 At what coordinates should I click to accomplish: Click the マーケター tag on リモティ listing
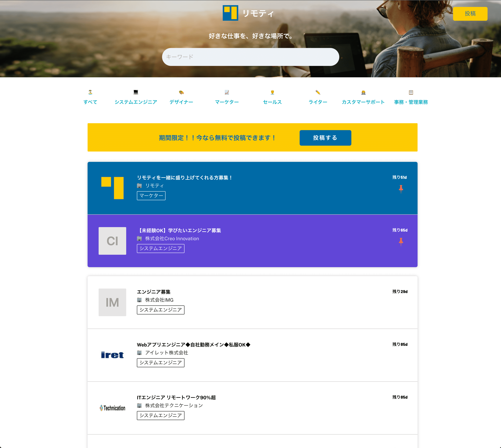[151, 196]
